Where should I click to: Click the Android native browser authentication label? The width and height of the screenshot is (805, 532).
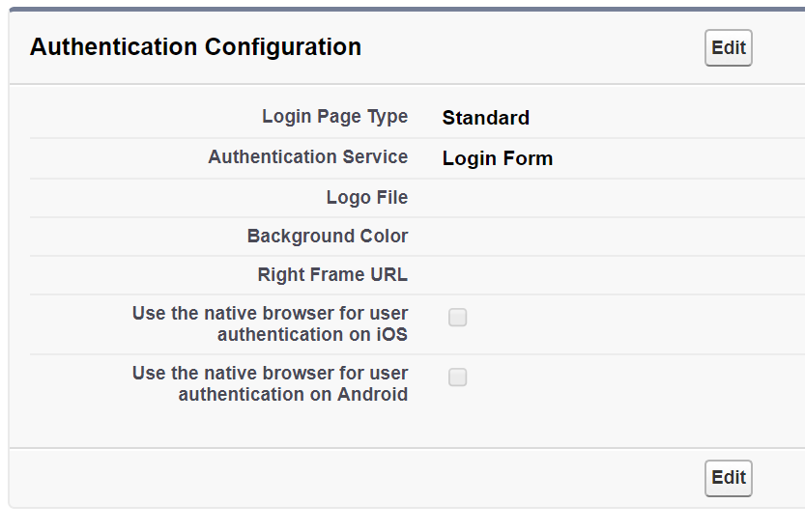point(271,384)
